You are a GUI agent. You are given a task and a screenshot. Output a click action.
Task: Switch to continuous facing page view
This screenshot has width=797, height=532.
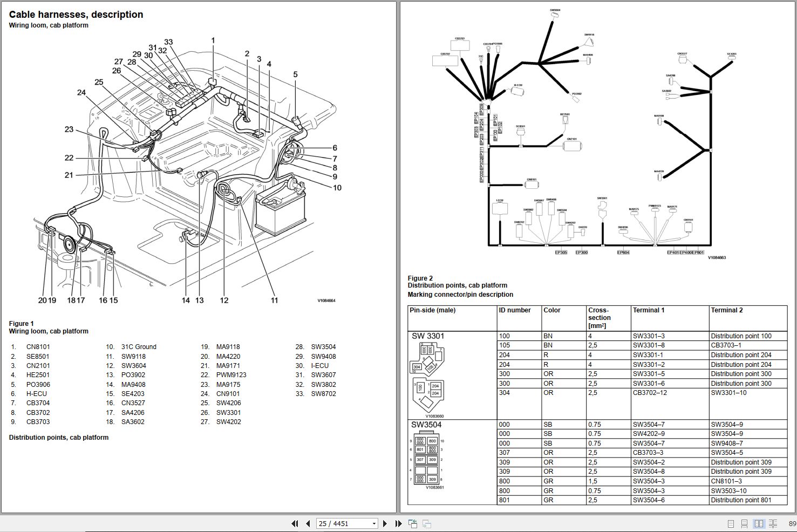[x=773, y=524]
